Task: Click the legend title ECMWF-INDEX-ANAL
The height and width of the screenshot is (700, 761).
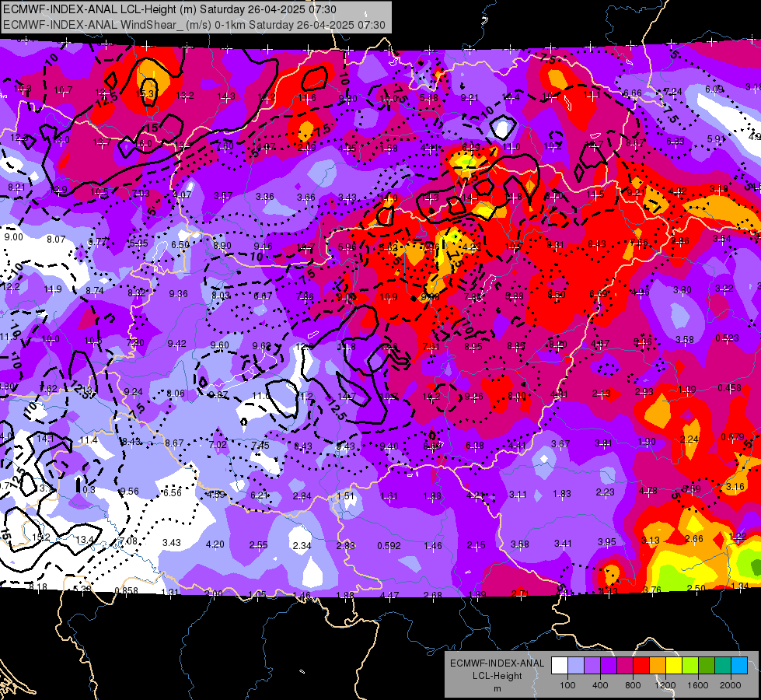Action: 497,663
